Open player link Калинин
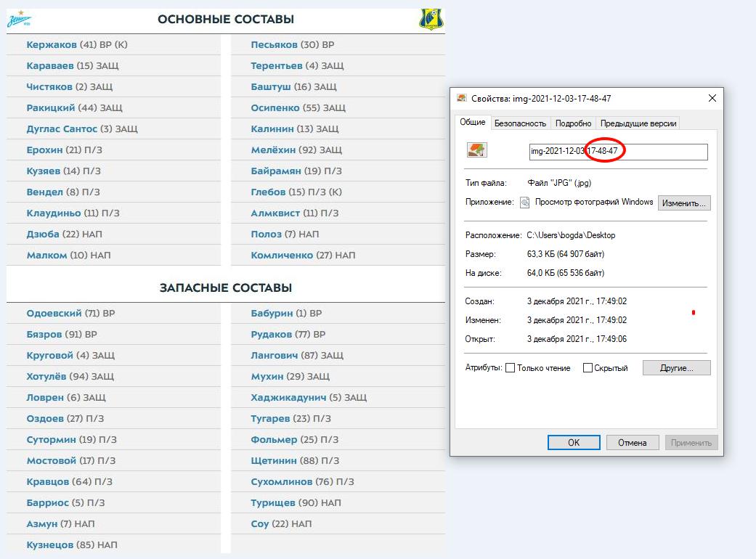This screenshot has width=756, height=559. tap(272, 128)
